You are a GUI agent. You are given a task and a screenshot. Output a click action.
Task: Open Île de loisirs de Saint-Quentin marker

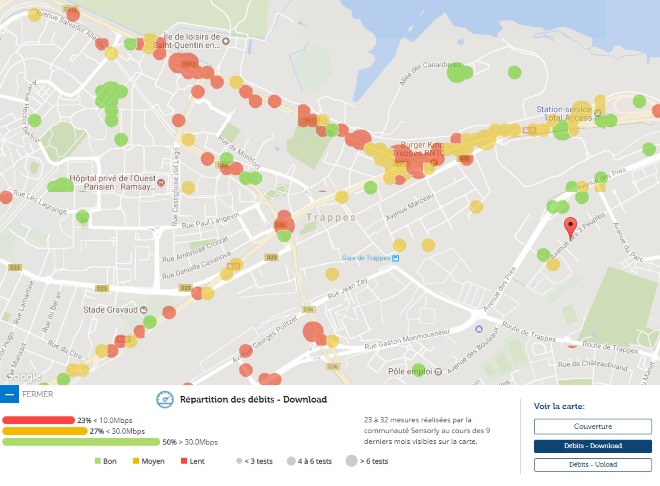coord(226,41)
